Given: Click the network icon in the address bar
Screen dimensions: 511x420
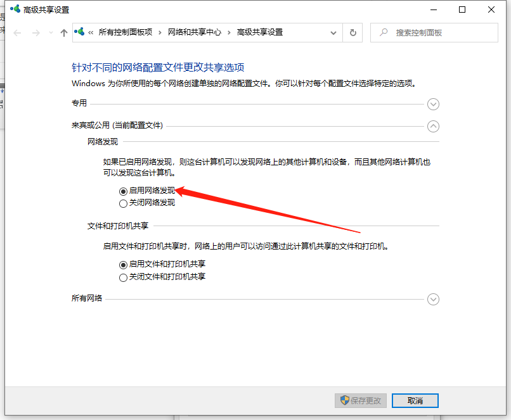Looking at the screenshot, I should 80,32.
